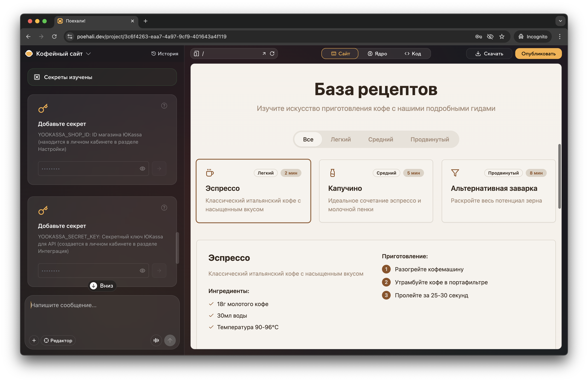
Task: Click the voice input waveform icon
Action: 156,340
